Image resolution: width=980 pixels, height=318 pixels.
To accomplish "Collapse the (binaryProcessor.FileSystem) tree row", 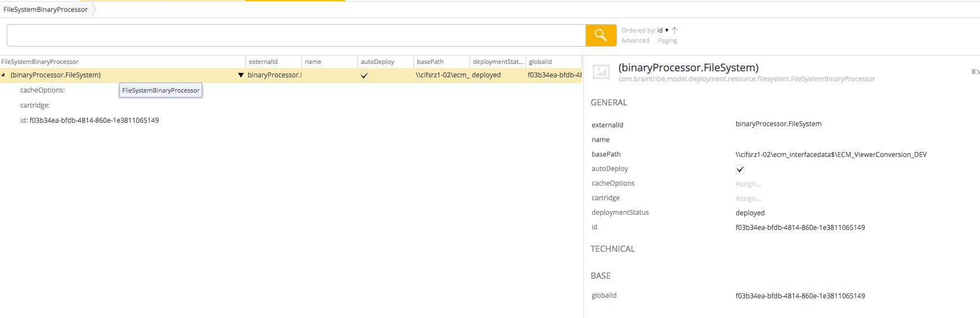I will (x=3, y=75).
